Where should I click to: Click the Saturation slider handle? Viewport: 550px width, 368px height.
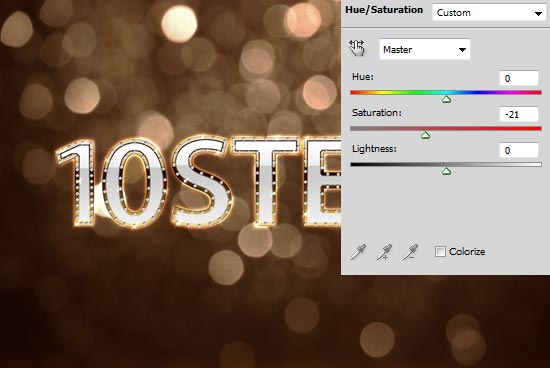point(425,135)
